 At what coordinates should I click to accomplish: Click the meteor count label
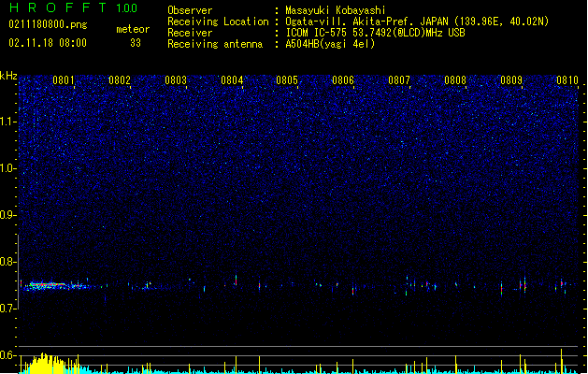click(x=133, y=29)
